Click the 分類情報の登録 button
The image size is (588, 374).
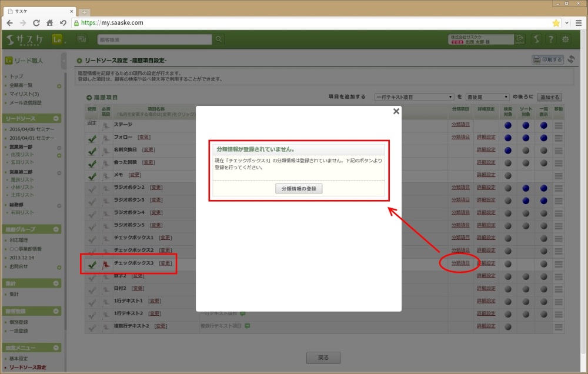(x=299, y=189)
